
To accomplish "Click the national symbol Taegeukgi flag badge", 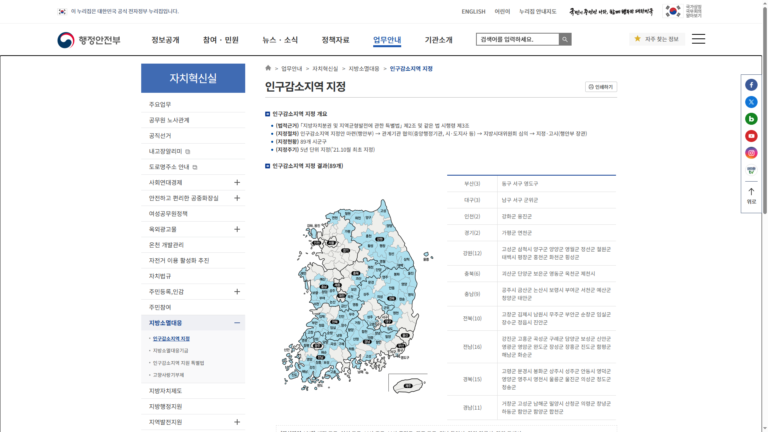I will pos(684,11).
